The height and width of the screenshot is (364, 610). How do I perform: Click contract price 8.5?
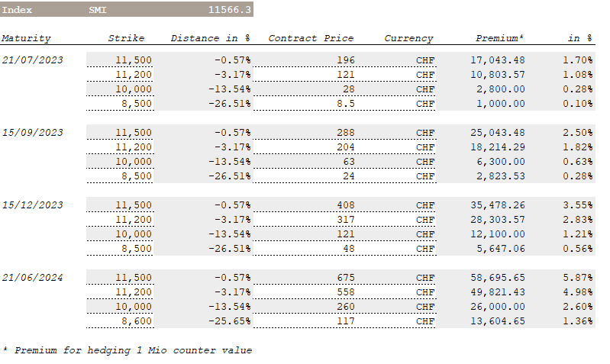point(345,104)
